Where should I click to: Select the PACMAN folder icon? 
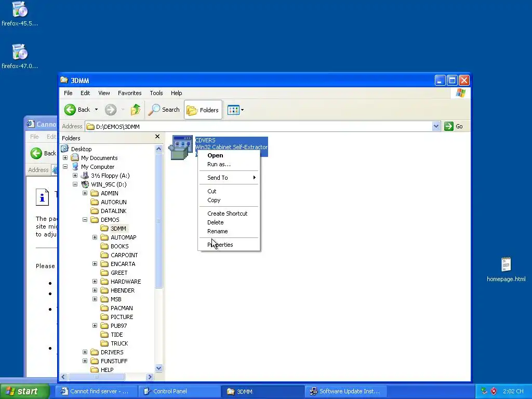(104, 308)
